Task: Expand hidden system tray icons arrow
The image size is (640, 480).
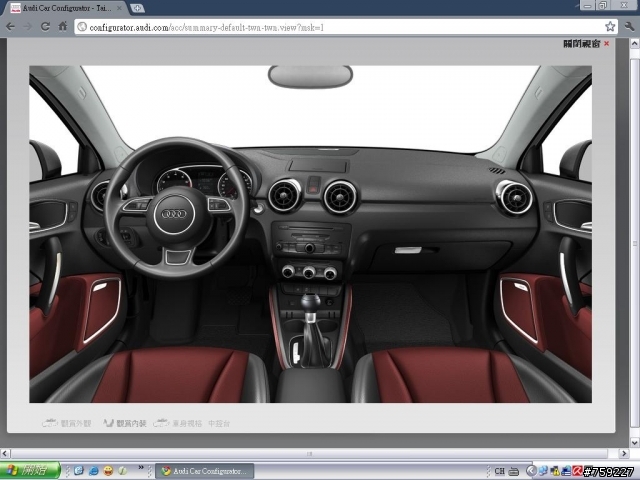Action: point(531,471)
